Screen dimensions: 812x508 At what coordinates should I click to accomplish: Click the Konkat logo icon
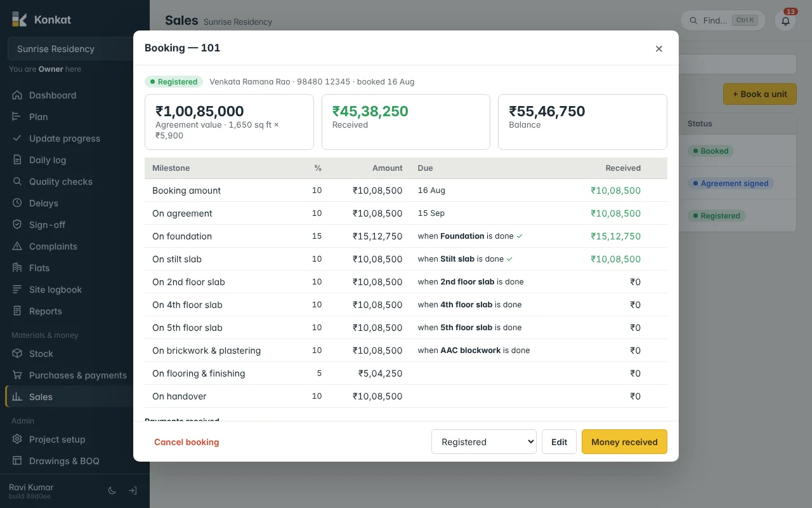19,19
